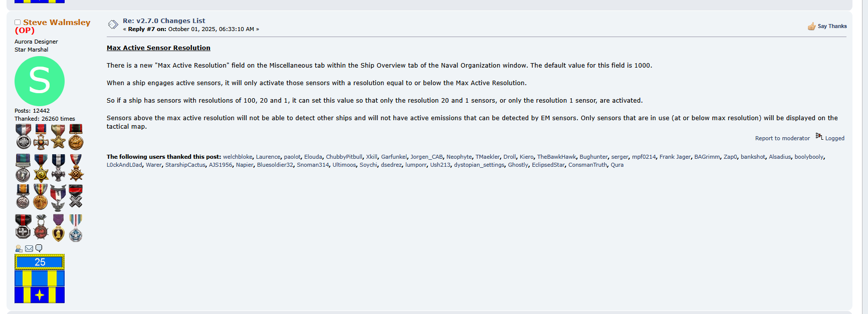This screenshot has height=314, width=868.
Task: Open thanked user ChubbyPitbull's profile
Action: [x=344, y=157]
